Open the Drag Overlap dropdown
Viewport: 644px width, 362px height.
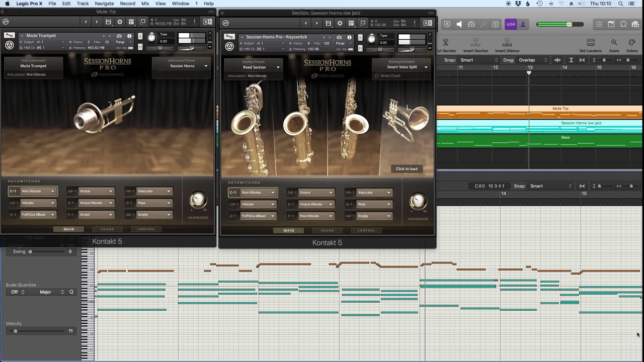[x=533, y=60]
